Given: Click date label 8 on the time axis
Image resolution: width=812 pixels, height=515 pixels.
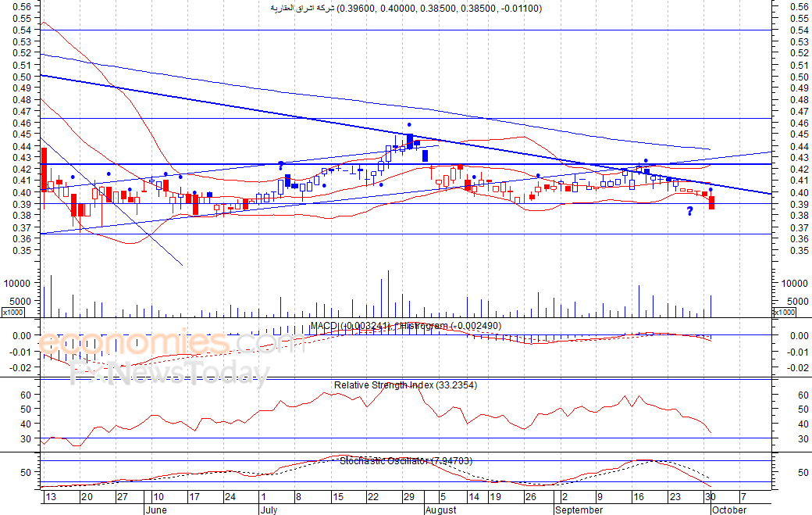Looking at the screenshot, I should [298, 497].
